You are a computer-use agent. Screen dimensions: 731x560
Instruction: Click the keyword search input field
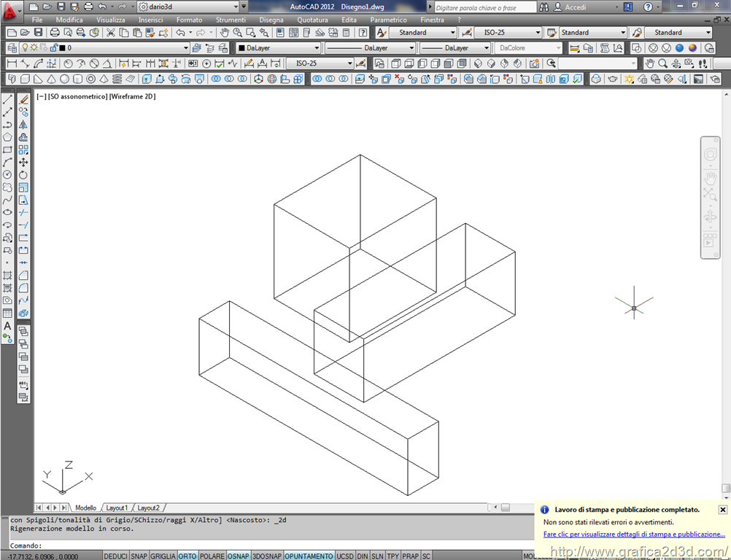[483, 7]
